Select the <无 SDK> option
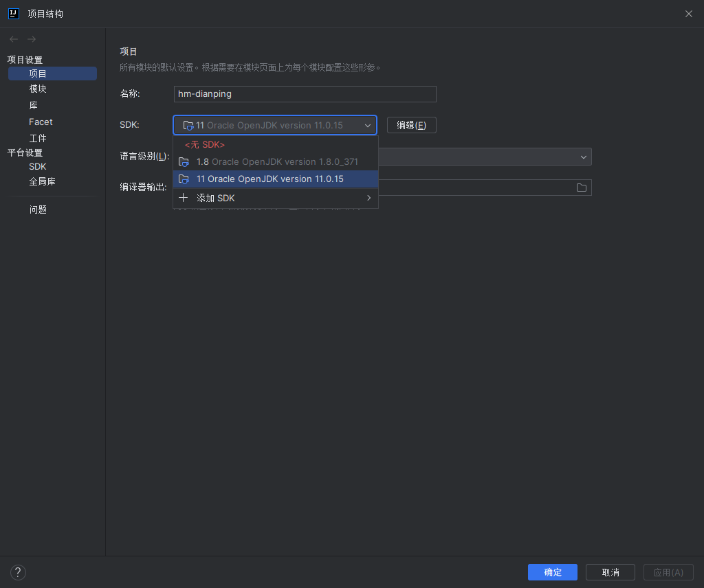The image size is (704, 588). pos(205,145)
